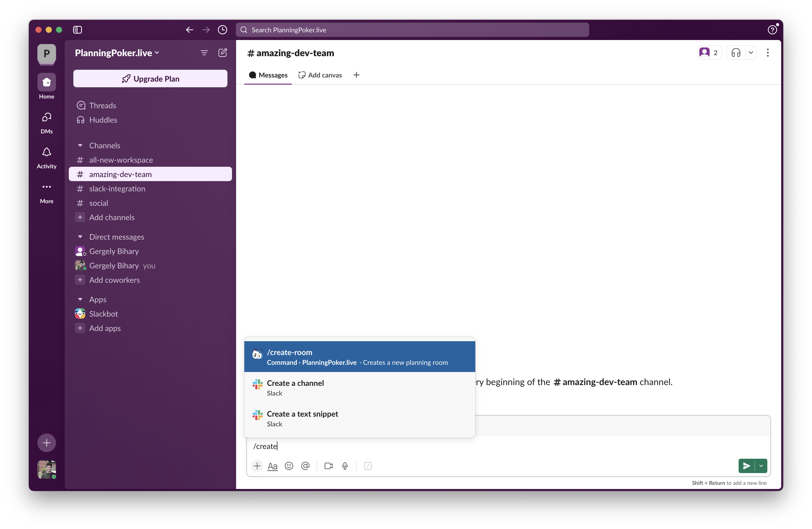Go forward with the right arrow
The height and width of the screenshot is (529, 812).
tap(206, 30)
